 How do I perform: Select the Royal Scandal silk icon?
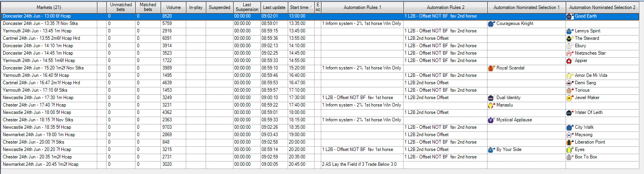[491, 68]
